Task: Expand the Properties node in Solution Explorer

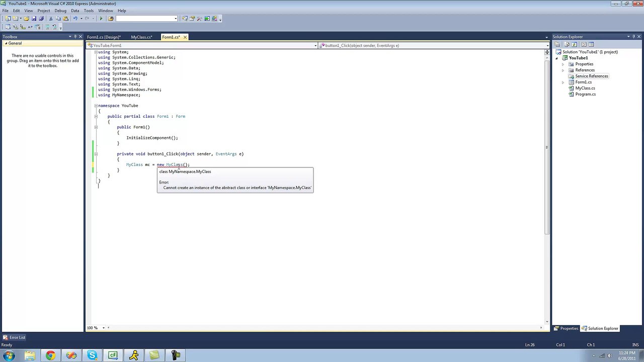Action: click(x=563, y=64)
